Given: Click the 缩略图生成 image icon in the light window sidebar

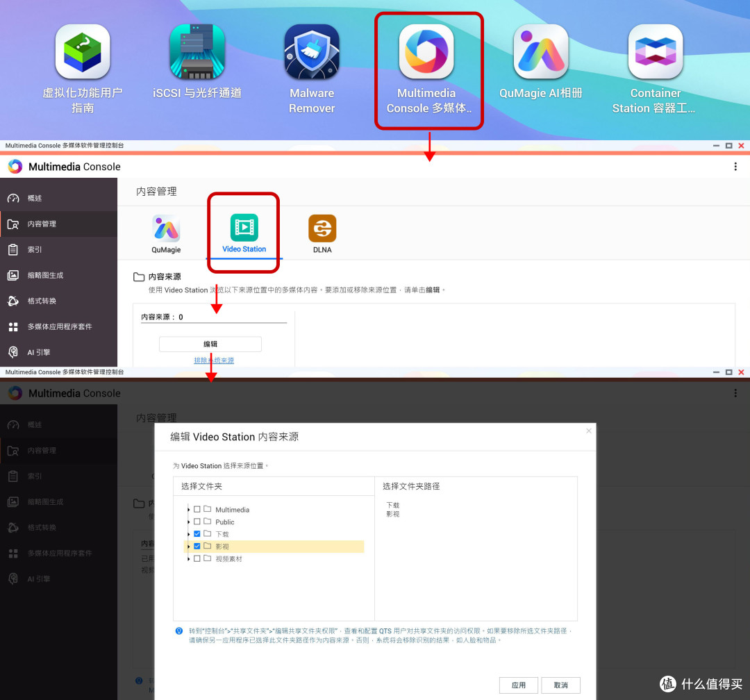Looking at the screenshot, I should point(13,275).
